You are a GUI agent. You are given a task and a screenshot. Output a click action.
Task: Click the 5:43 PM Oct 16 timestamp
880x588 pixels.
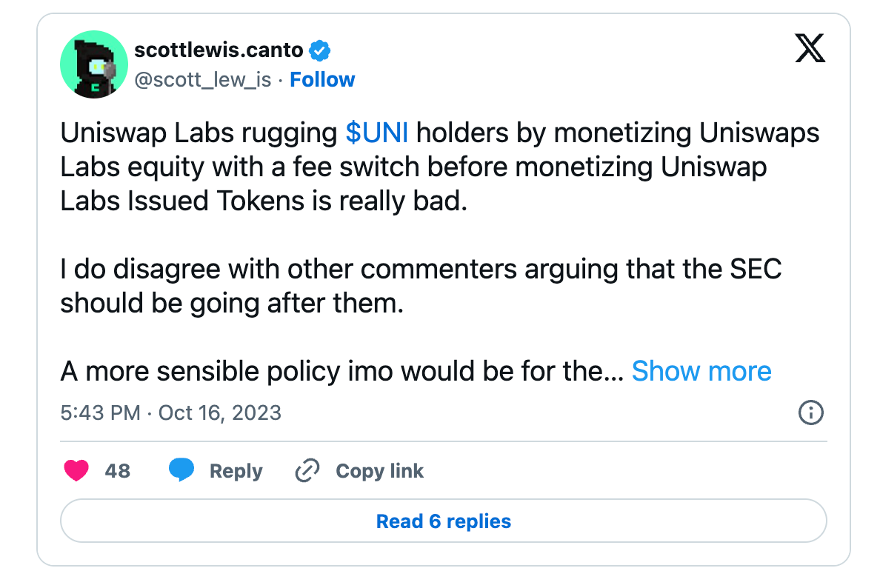(171, 412)
